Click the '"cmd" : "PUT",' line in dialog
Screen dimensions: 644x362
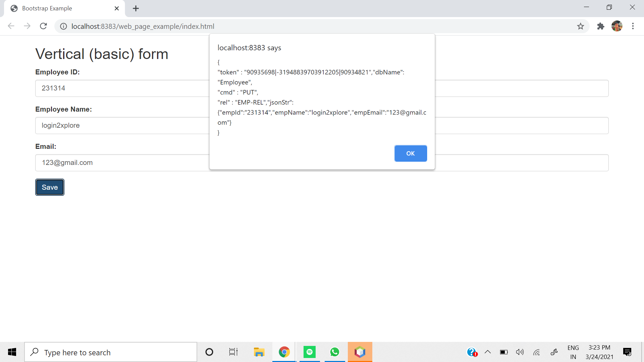238,93
